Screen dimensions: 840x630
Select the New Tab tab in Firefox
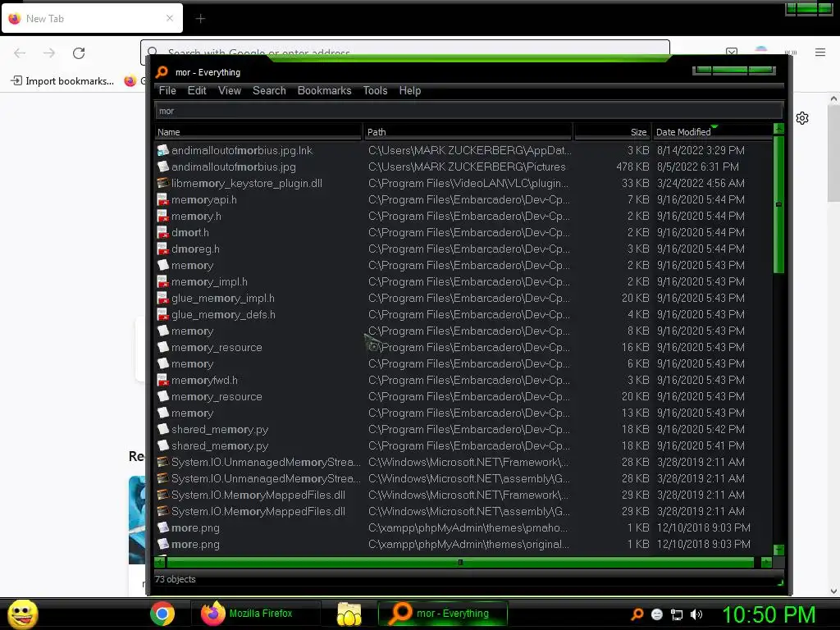pos(92,19)
